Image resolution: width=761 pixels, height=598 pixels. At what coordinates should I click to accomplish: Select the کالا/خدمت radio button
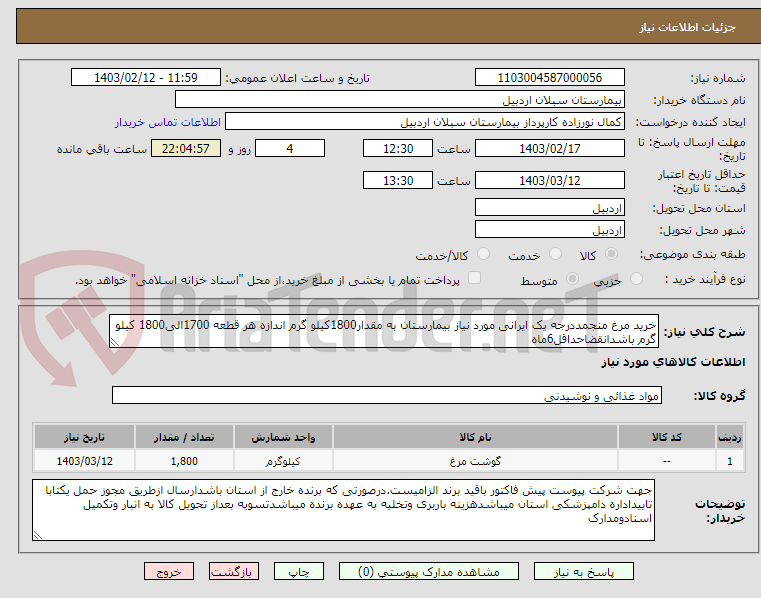(483, 254)
